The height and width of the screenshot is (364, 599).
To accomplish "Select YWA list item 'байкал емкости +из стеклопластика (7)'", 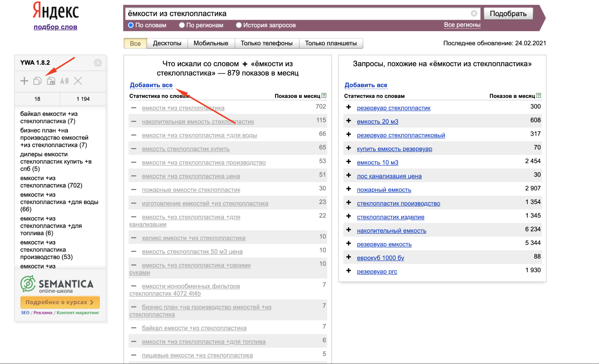I will [x=49, y=117].
